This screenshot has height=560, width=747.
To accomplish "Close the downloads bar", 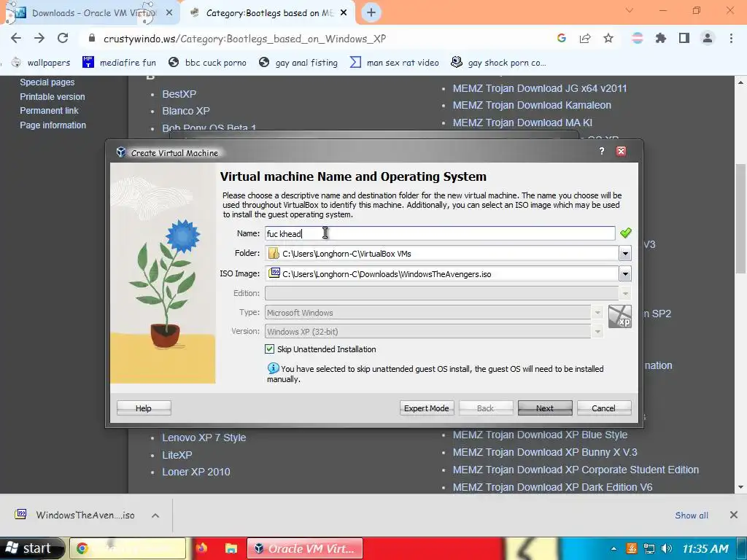I will point(734,515).
